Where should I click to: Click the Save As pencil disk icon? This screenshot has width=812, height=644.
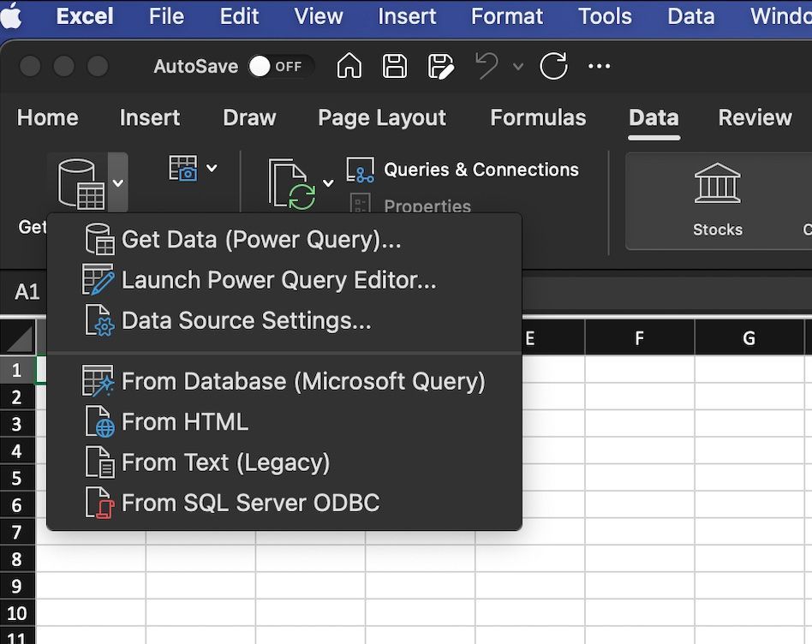(x=440, y=67)
